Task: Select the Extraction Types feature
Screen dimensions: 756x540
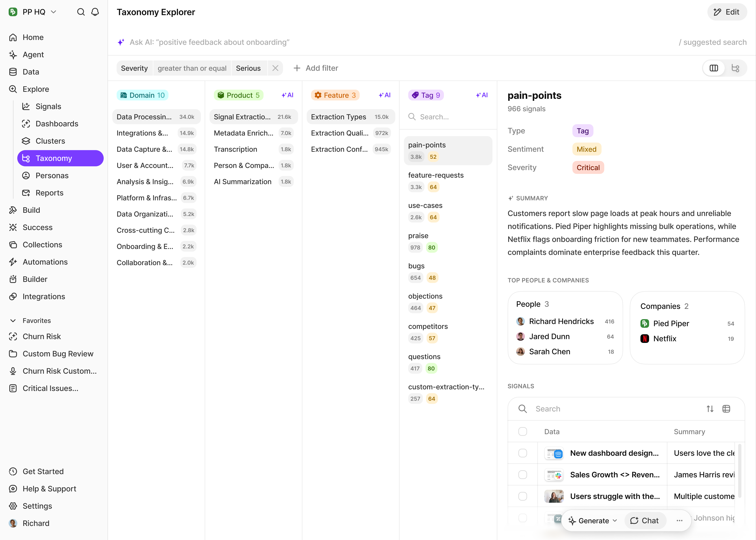Action: [351, 117]
